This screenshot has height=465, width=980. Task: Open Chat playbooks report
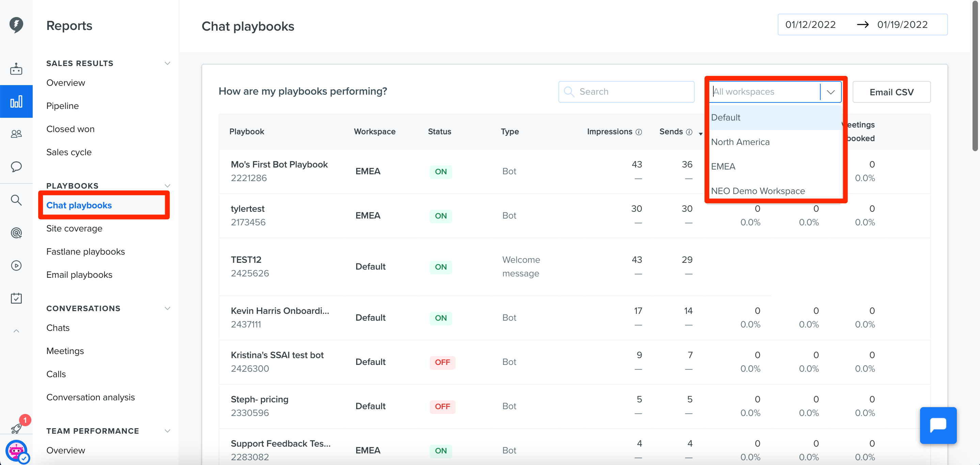pyautogui.click(x=79, y=205)
